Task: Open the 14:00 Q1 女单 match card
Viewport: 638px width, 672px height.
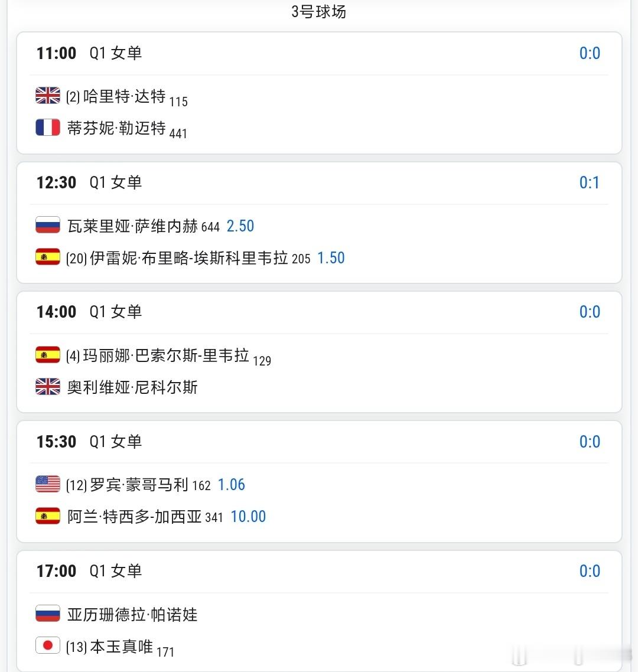Action: [x=319, y=353]
